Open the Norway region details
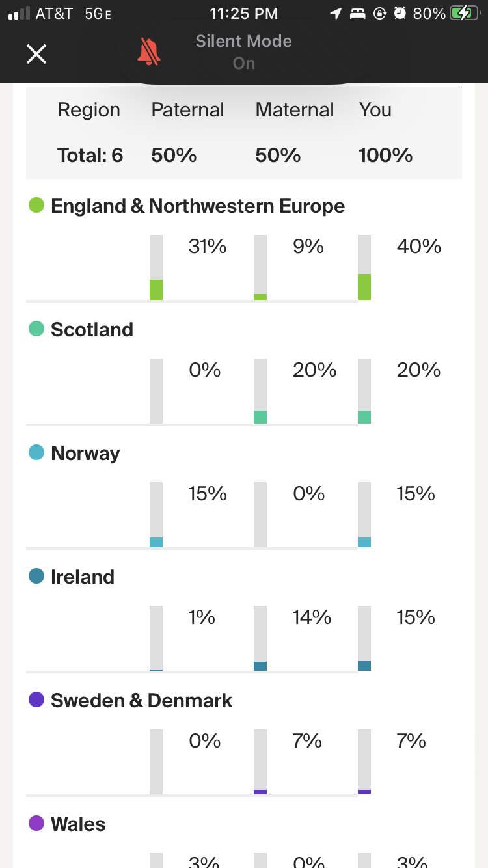 (x=85, y=454)
